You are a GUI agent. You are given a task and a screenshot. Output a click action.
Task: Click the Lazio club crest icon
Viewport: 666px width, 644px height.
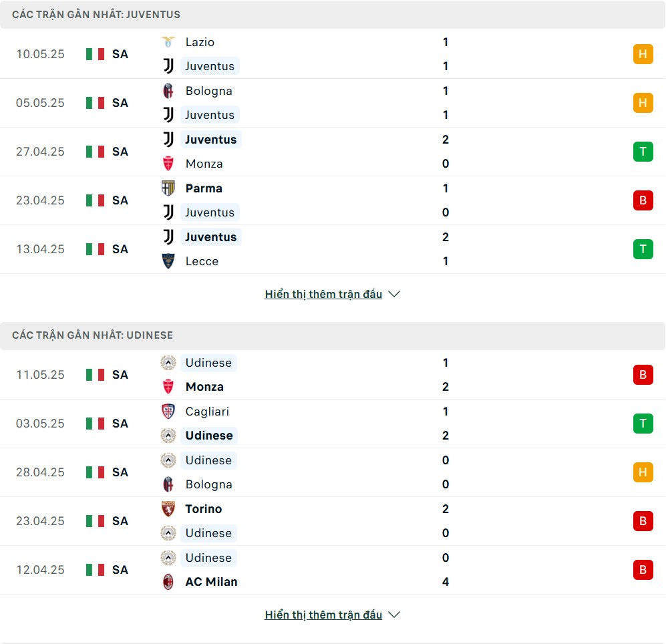click(x=168, y=42)
